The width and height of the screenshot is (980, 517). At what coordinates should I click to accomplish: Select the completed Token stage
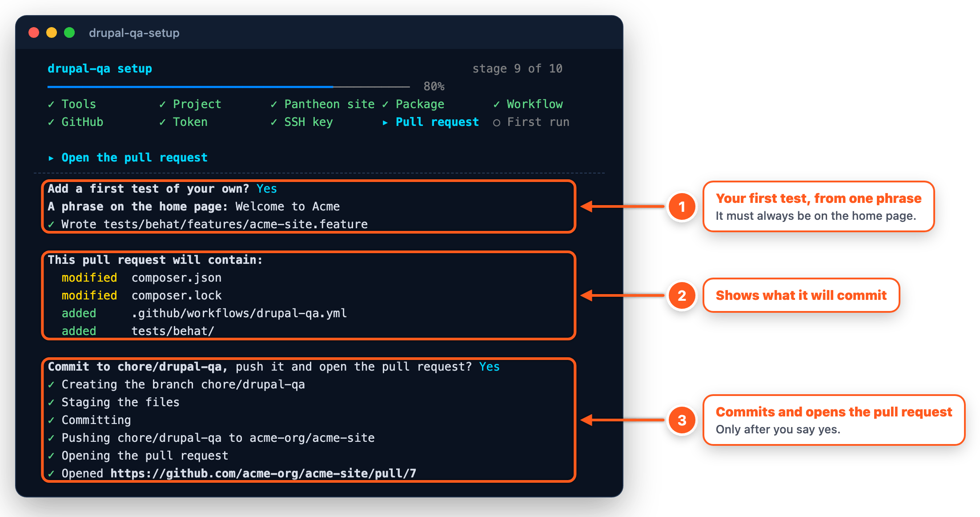(x=183, y=122)
